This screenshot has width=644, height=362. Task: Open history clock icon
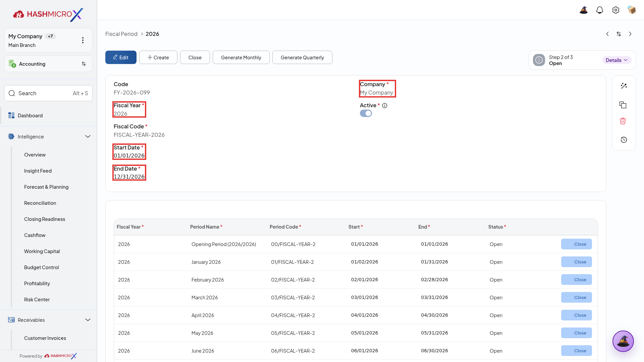[624, 140]
